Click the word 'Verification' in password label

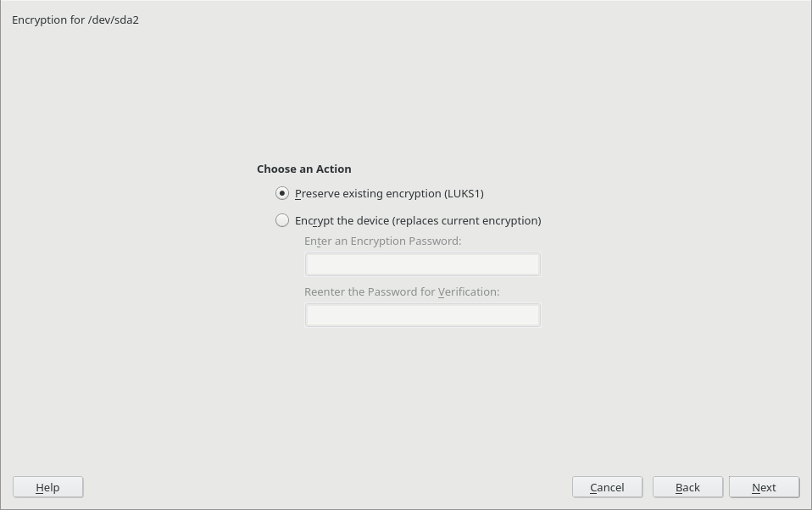(467, 292)
